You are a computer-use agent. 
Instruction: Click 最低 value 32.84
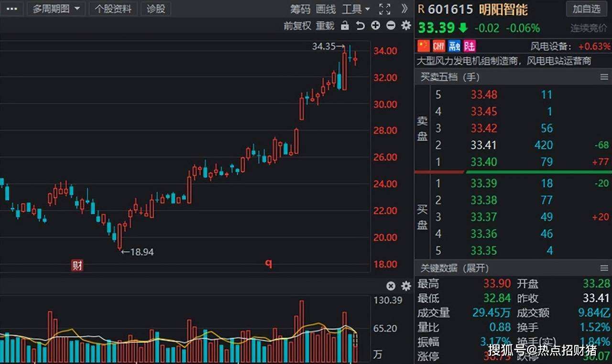click(497, 298)
